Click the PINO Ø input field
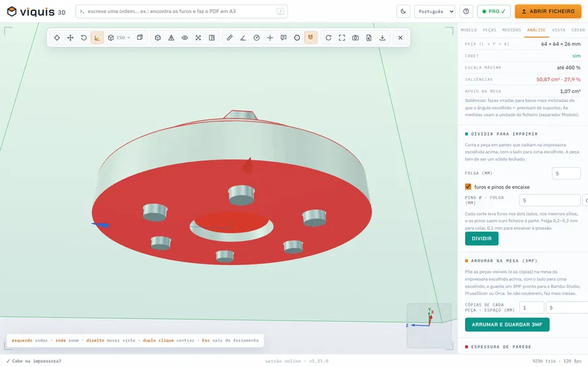Image resolution: width=588 pixels, height=367 pixels. click(x=549, y=200)
